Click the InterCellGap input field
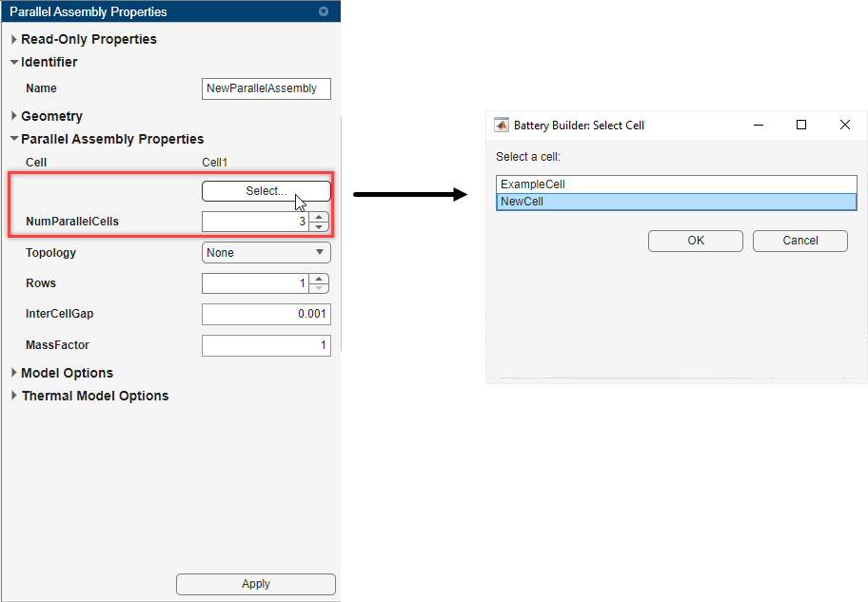The image size is (868, 602). [266, 315]
